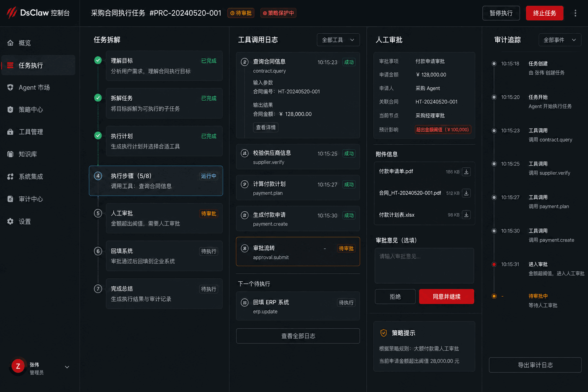Expand the 张伟 user menu chevron
Screen dimensions: 588x392
(67, 367)
